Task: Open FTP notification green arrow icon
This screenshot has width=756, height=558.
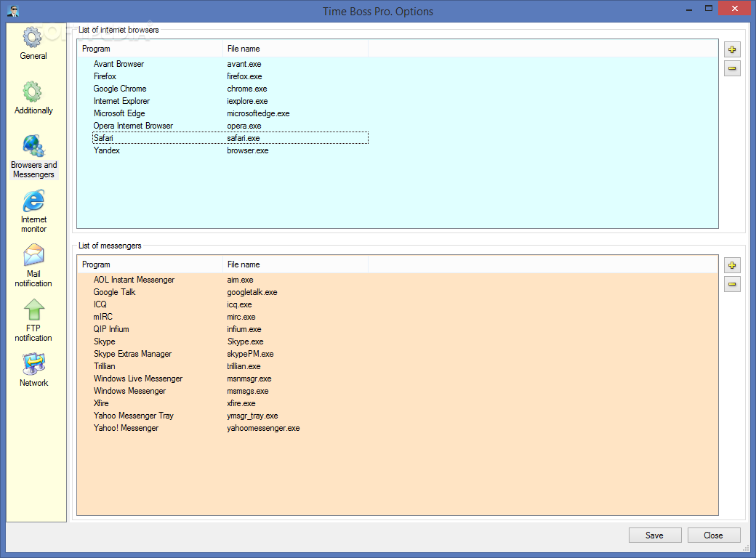Action: (x=33, y=310)
